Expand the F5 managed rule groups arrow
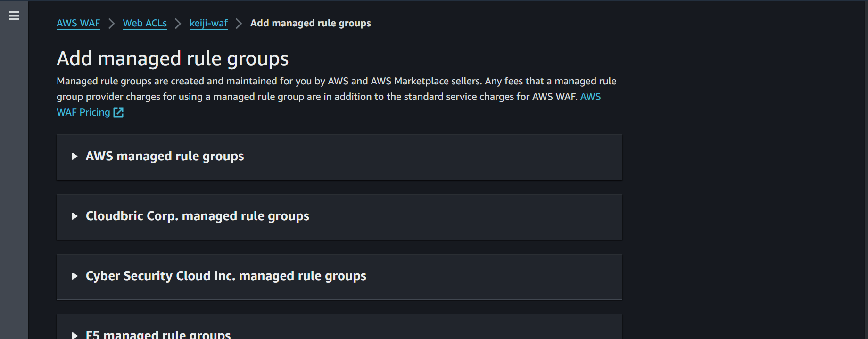Image resolution: width=868 pixels, height=339 pixels. point(74,335)
